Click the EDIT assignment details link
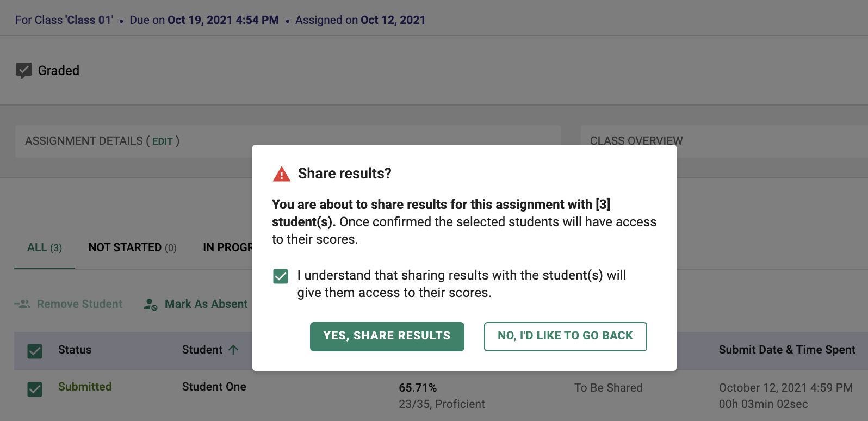868x421 pixels. [162, 141]
